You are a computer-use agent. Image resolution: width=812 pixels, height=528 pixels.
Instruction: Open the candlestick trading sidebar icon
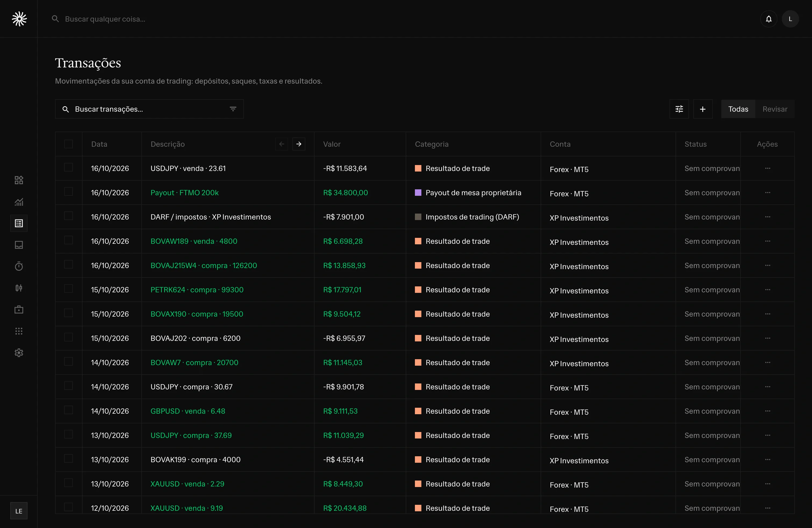pyautogui.click(x=19, y=288)
